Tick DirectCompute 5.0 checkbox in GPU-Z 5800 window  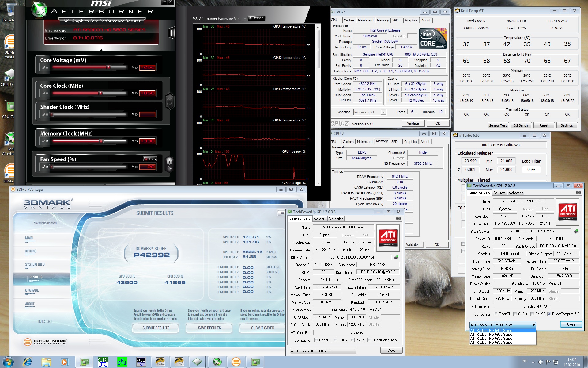point(369,340)
